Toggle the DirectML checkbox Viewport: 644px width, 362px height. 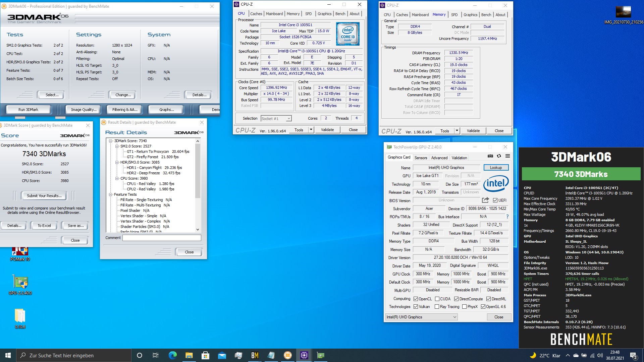[488, 299]
